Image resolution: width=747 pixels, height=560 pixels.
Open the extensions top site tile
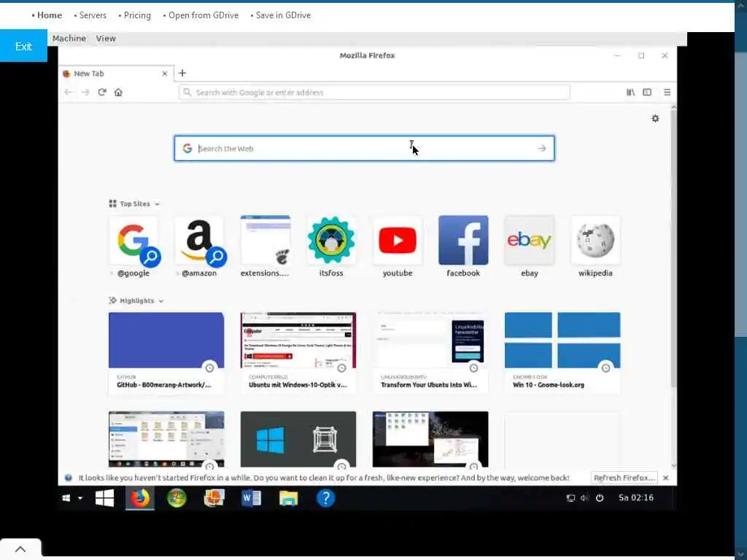point(266,246)
